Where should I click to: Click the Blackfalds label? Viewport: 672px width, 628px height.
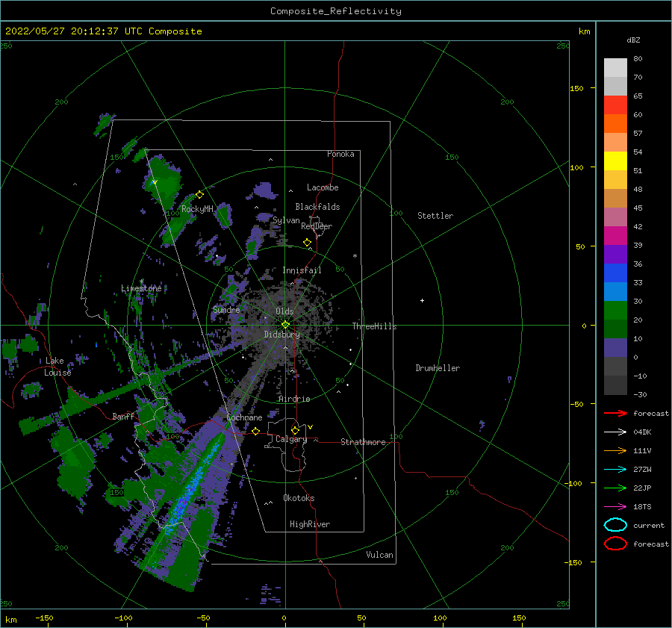pos(317,207)
